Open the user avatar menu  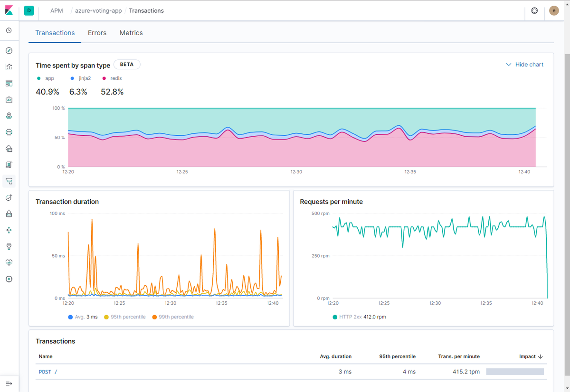(554, 10)
